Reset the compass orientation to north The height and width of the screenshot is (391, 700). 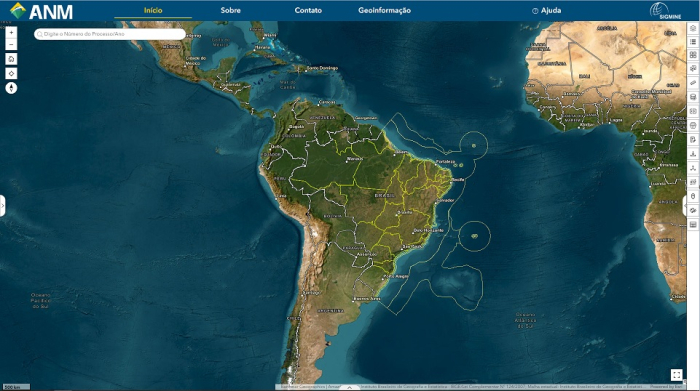(11, 88)
